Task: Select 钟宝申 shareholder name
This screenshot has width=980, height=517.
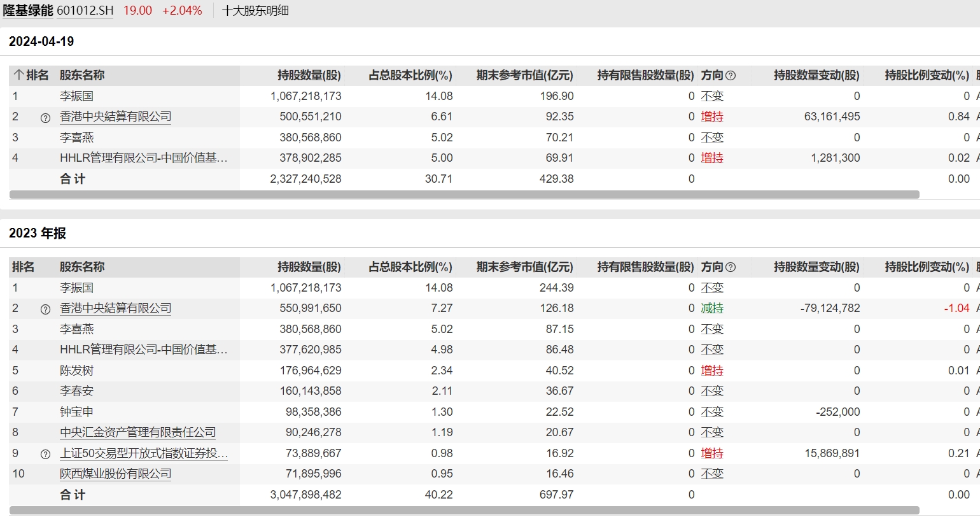Action: [76, 412]
